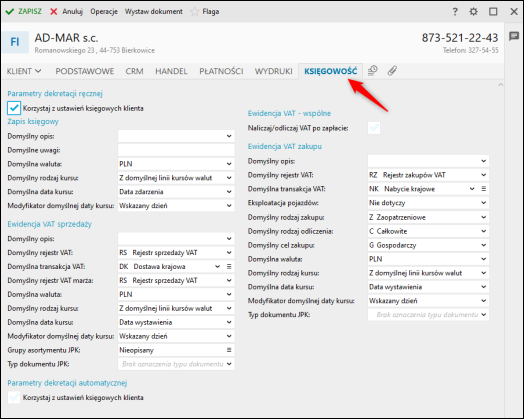524x419 pixels.
Task: Open Domyślna data kursu Data zdarzenia dropdown
Action: click(176, 192)
